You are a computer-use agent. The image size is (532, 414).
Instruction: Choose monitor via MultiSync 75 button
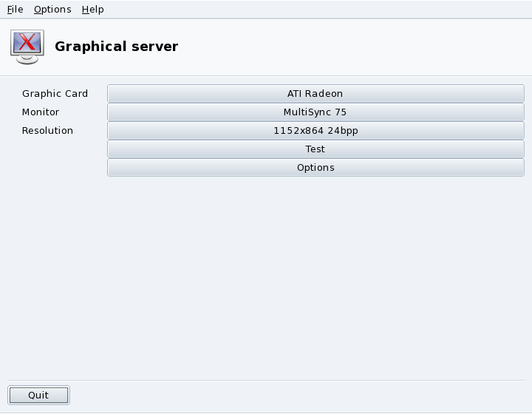pos(316,112)
